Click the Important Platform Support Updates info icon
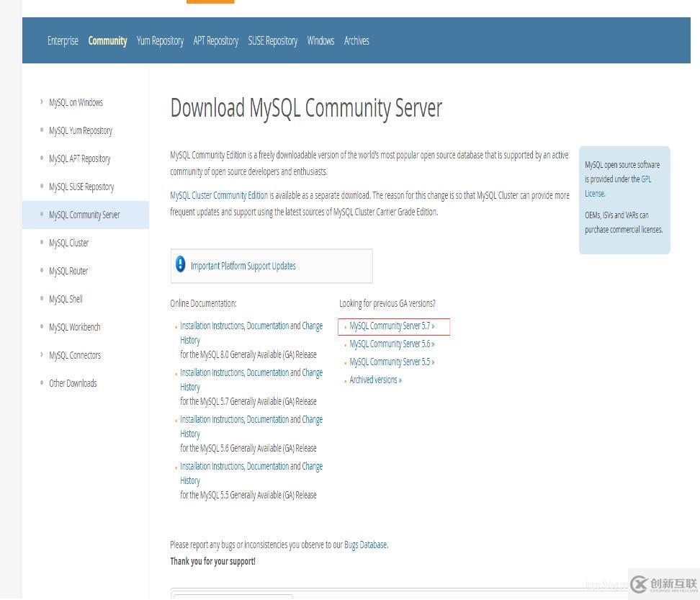 pos(181,264)
